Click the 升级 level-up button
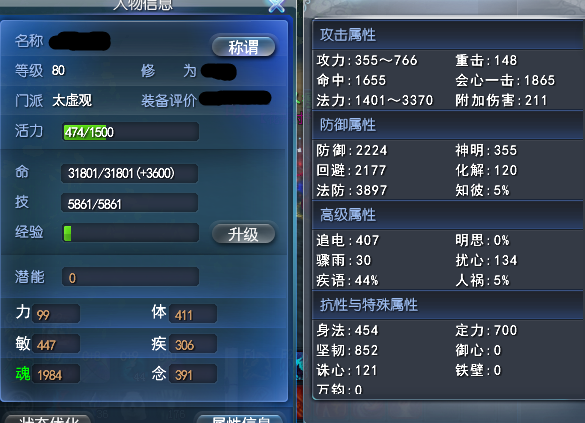The height and width of the screenshot is (423, 585). [243, 234]
